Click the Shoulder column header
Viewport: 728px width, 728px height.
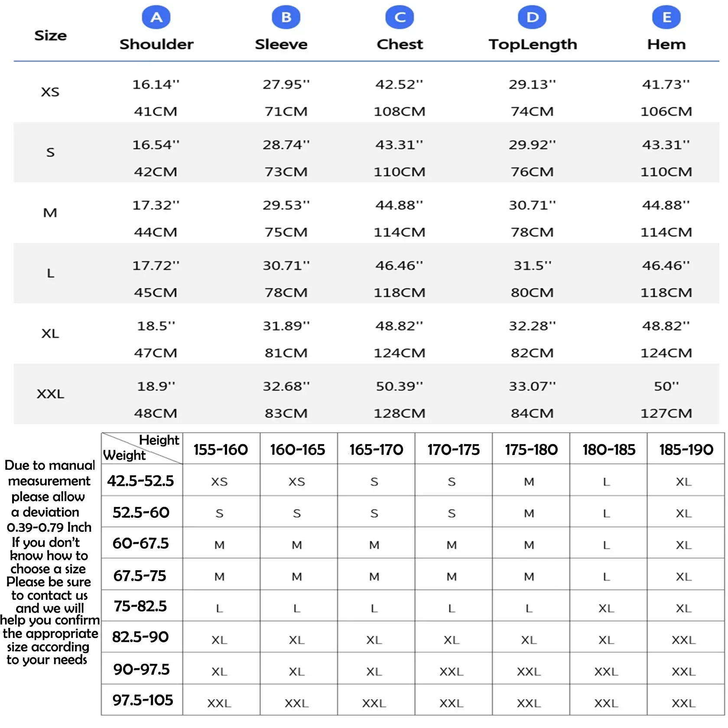pos(156,44)
